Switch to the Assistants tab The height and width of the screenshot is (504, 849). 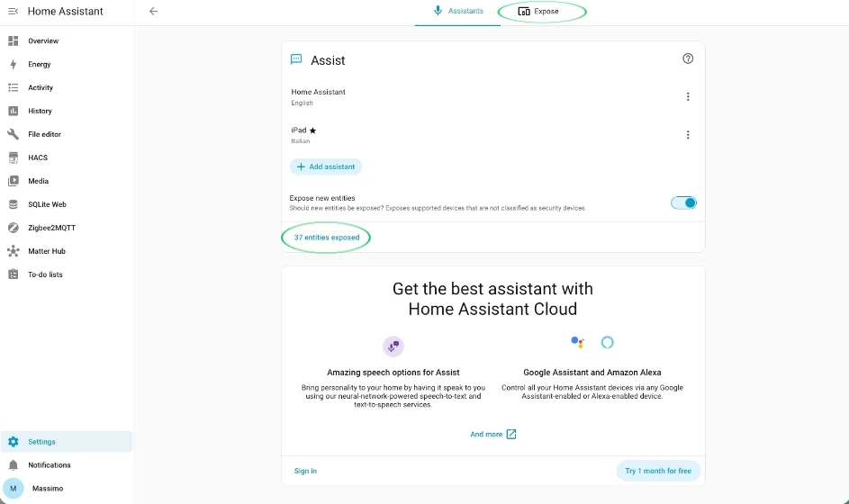pos(457,11)
